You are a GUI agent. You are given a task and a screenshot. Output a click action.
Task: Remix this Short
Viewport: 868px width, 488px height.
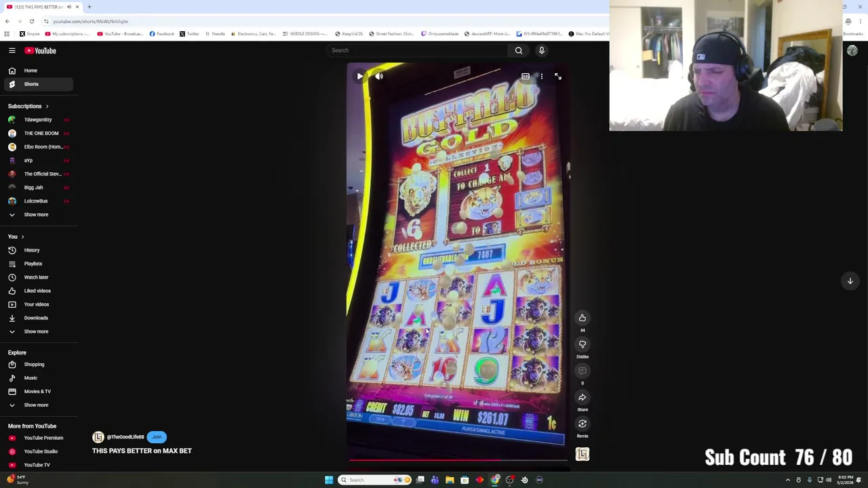tap(583, 424)
